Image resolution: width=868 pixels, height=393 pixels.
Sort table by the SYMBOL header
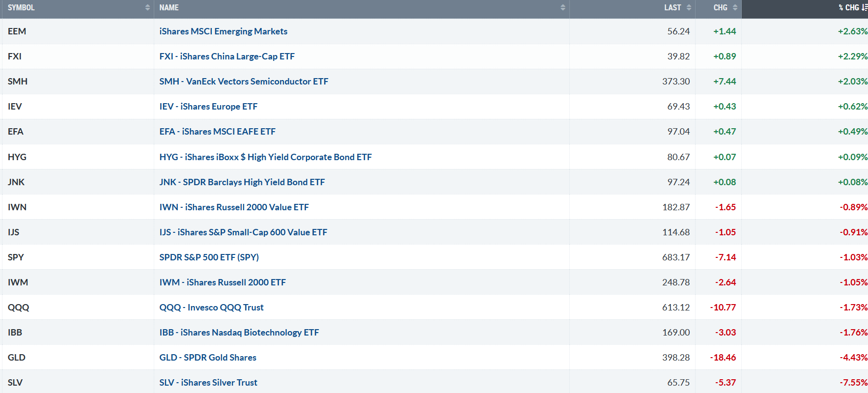21,8
